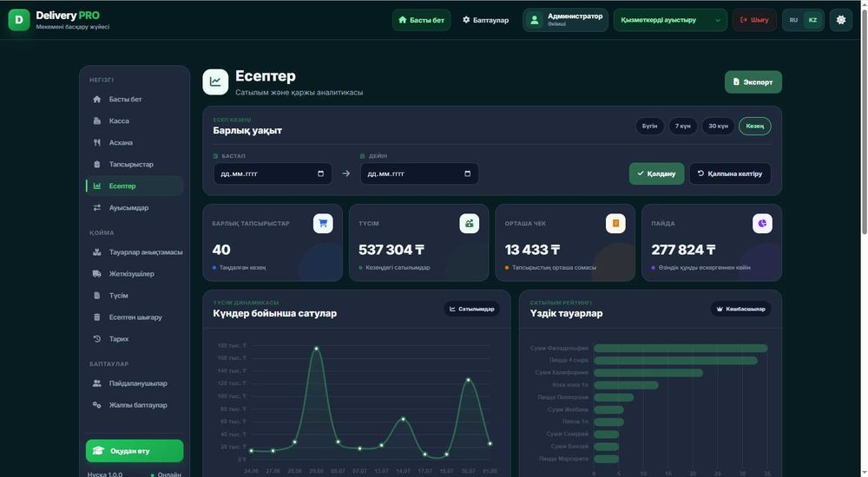Click the 277 824 ₸ profit value
The width and height of the screenshot is (868, 477).
point(683,250)
